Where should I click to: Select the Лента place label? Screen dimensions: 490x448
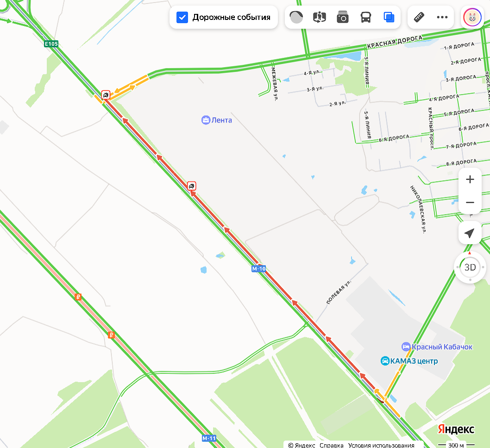[217, 120]
